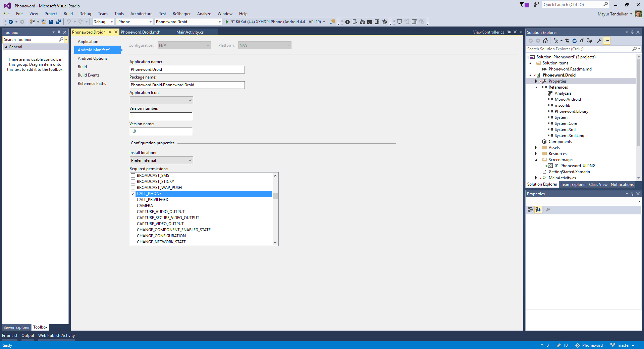Click the permissions list scroll down arrow
Screen dimensions: 644x349
click(275, 243)
